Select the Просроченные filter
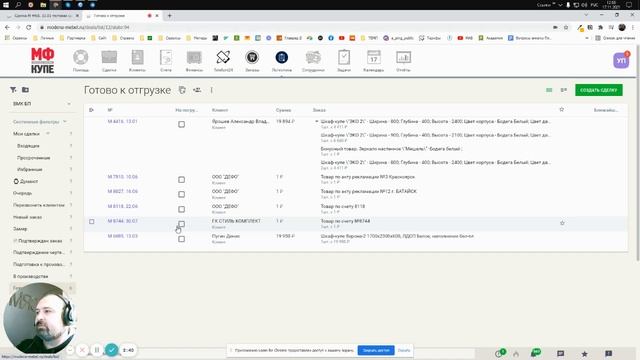The image size is (640, 360). point(33,158)
